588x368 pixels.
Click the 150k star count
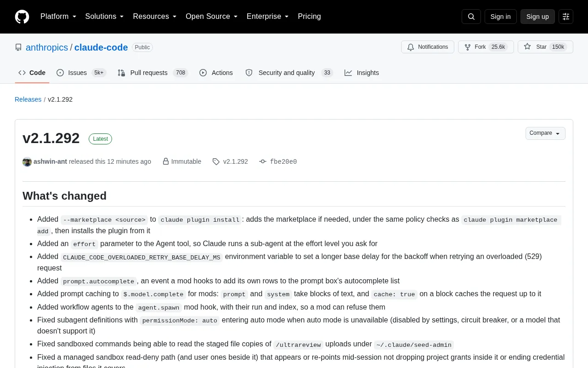[x=558, y=47]
